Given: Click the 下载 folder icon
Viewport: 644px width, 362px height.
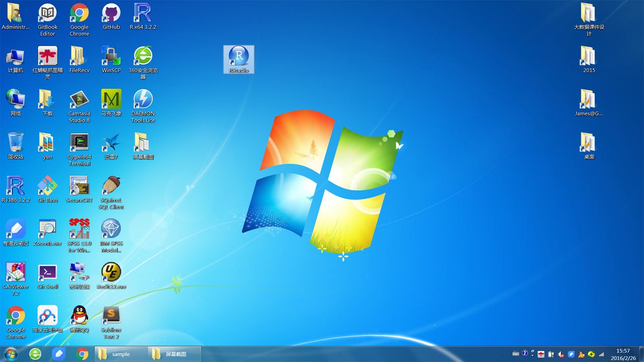Looking at the screenshot, I should (48, 103).
